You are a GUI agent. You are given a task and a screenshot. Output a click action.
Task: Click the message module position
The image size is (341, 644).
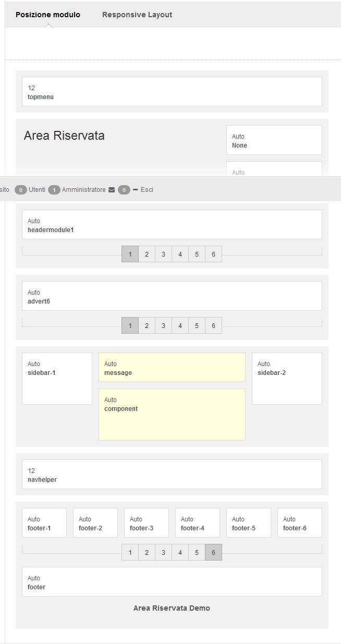click(172, 368)
